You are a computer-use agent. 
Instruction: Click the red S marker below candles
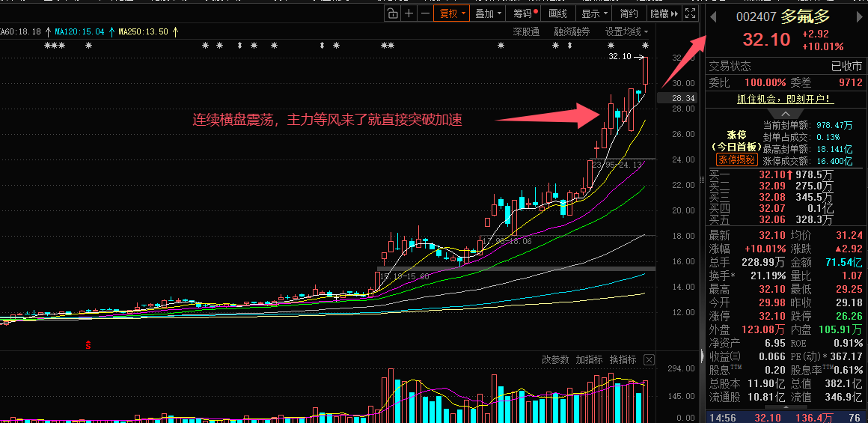pos(88,345)
